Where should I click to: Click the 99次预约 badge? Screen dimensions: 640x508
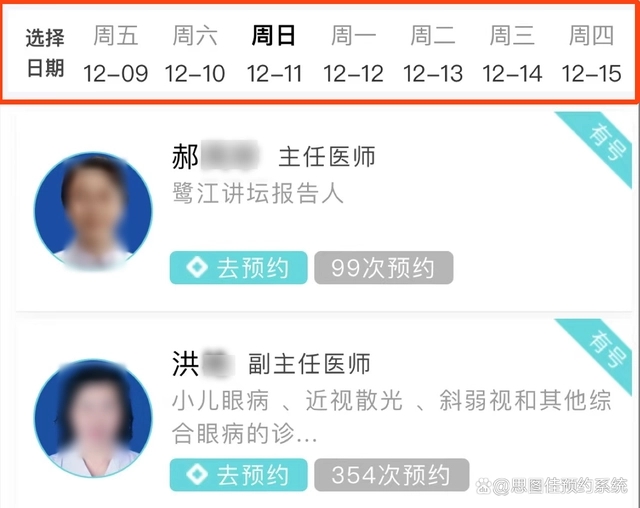(384, 268)
